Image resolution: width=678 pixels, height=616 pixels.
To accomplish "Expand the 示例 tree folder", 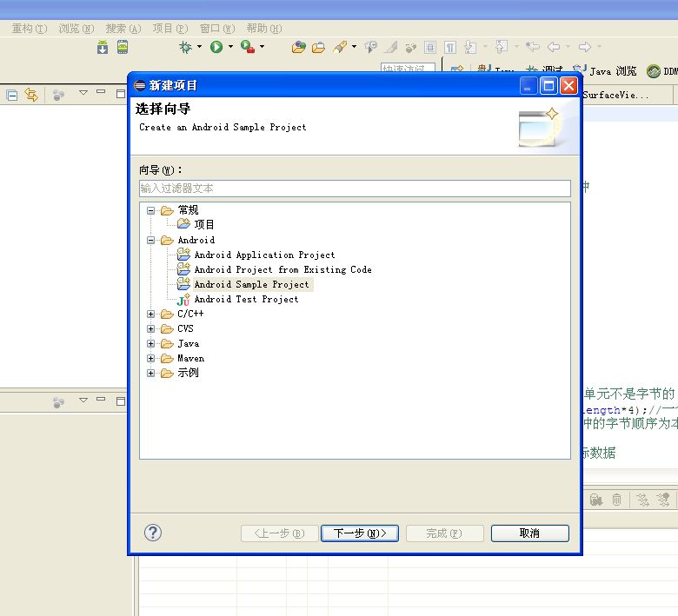I will click(150, 373).
